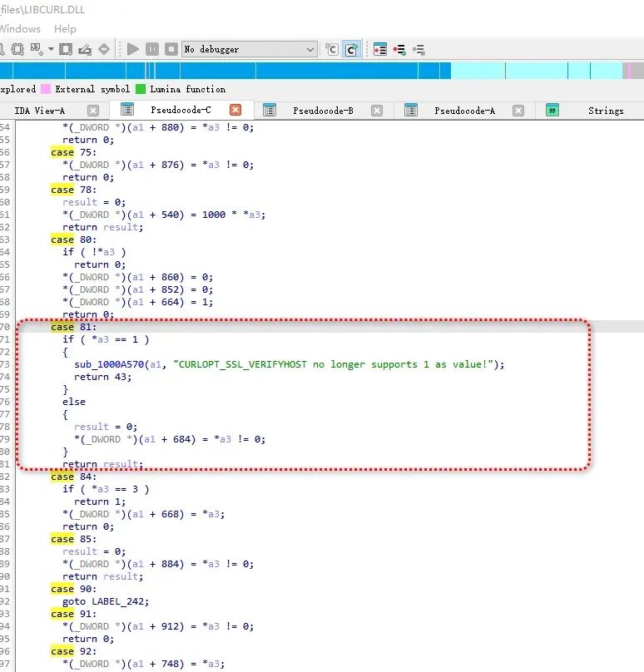The height and width of the screenshot is (672, 644).
Task: Click the line assigning 'a1 + 684'
Action: point(170,439)
